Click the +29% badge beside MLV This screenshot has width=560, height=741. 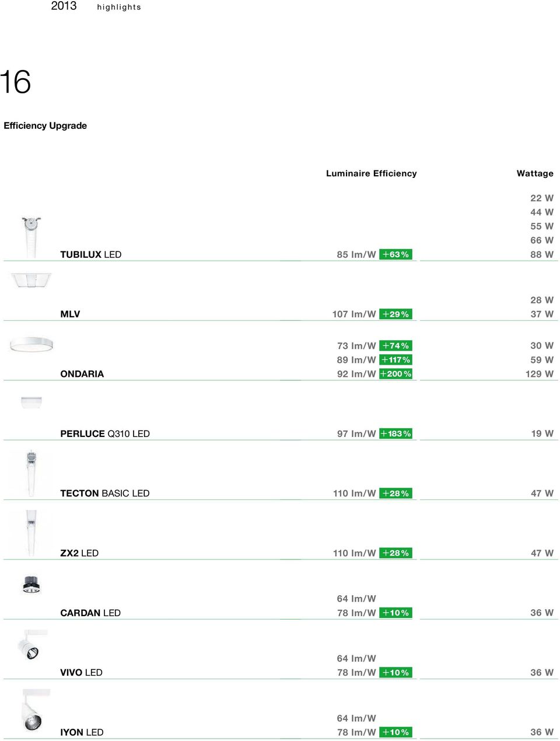tap(395, 314)
